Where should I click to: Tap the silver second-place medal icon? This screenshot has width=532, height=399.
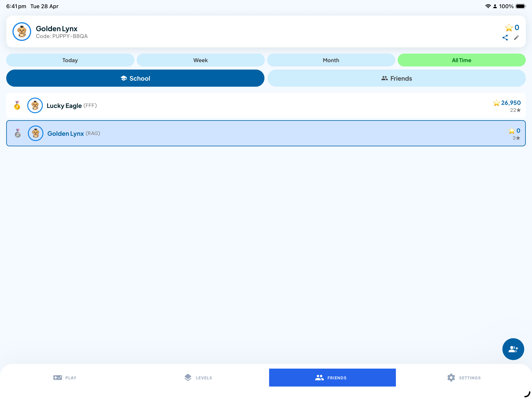pos(18,133)
